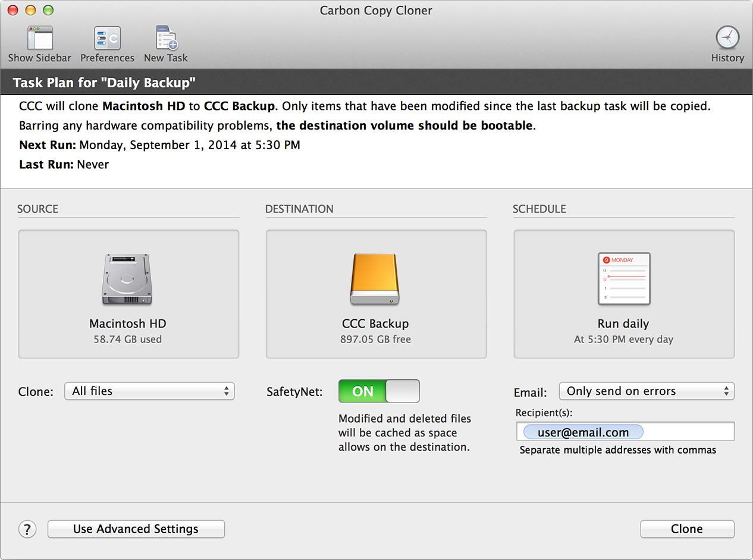Open the History clock icon

coord(727,38)
